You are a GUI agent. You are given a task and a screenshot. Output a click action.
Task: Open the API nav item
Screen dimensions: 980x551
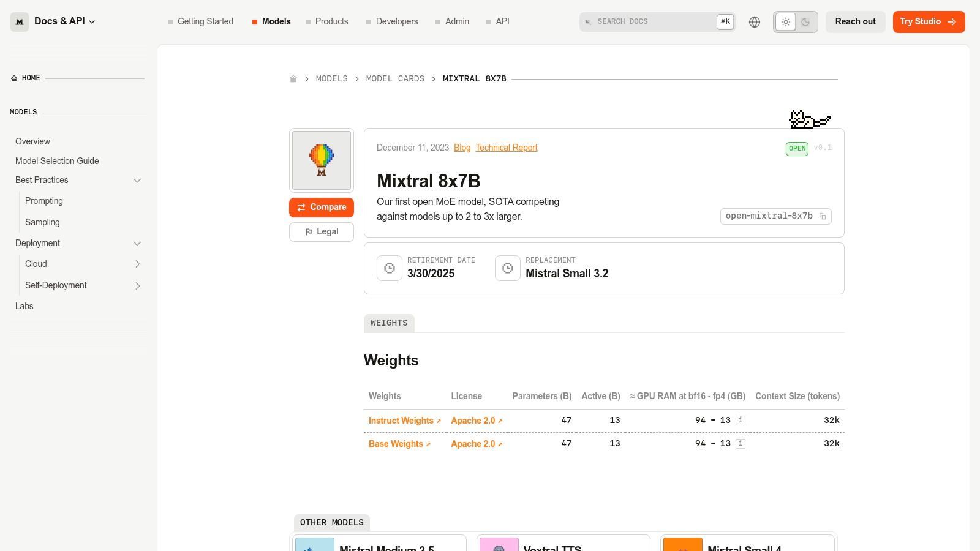497,21
